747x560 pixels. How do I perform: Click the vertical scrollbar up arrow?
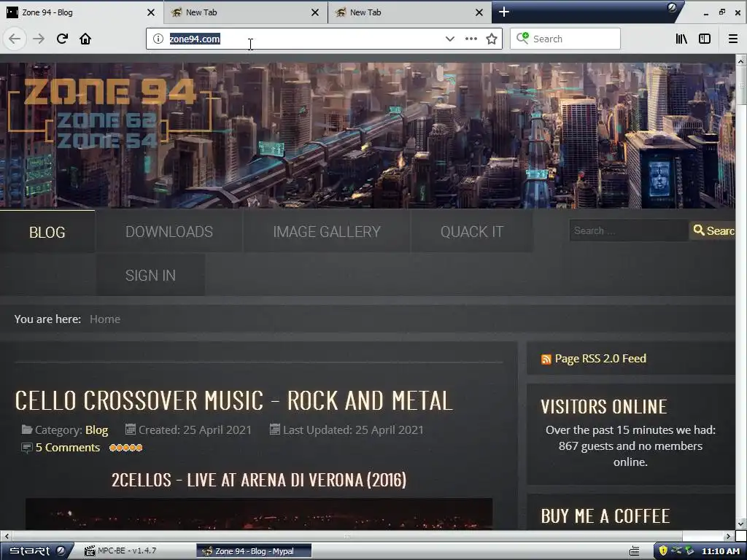741,61
